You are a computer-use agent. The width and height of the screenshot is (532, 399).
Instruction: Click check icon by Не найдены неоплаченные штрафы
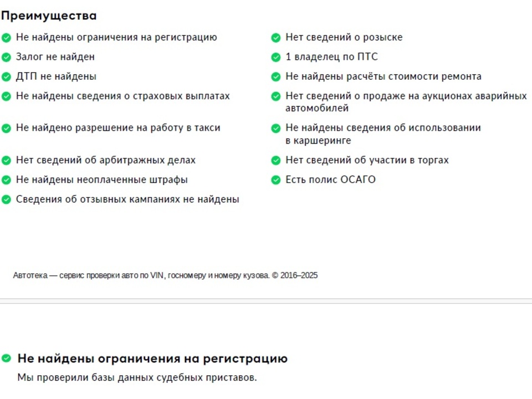click(7, 180)
